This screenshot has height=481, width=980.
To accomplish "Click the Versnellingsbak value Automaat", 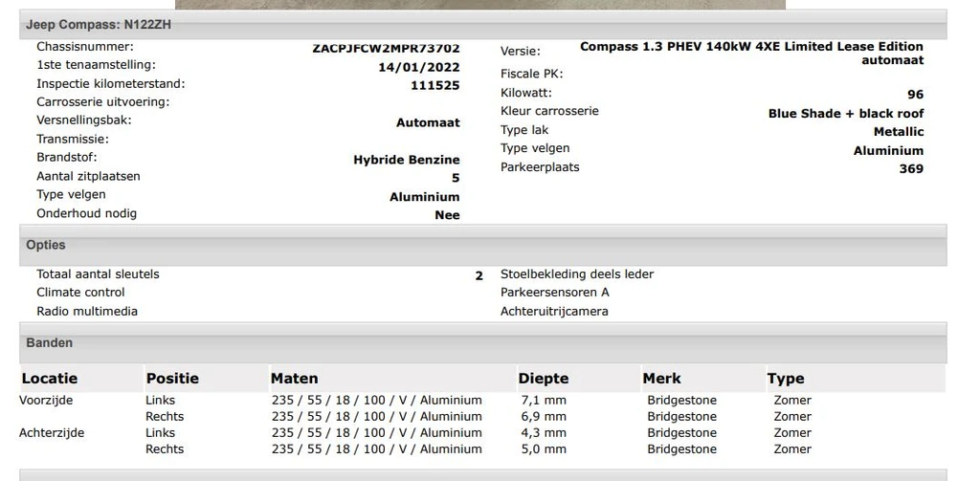I will coord(428,122).
